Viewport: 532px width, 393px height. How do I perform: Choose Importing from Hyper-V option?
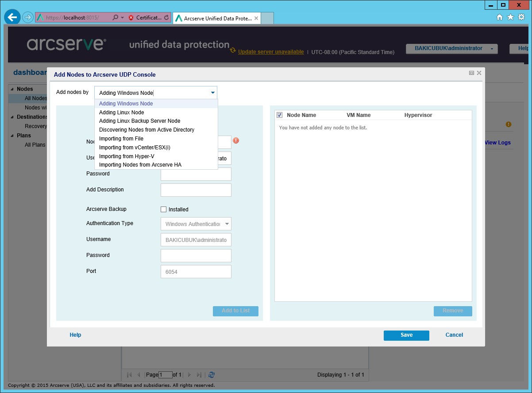[127, 156]
